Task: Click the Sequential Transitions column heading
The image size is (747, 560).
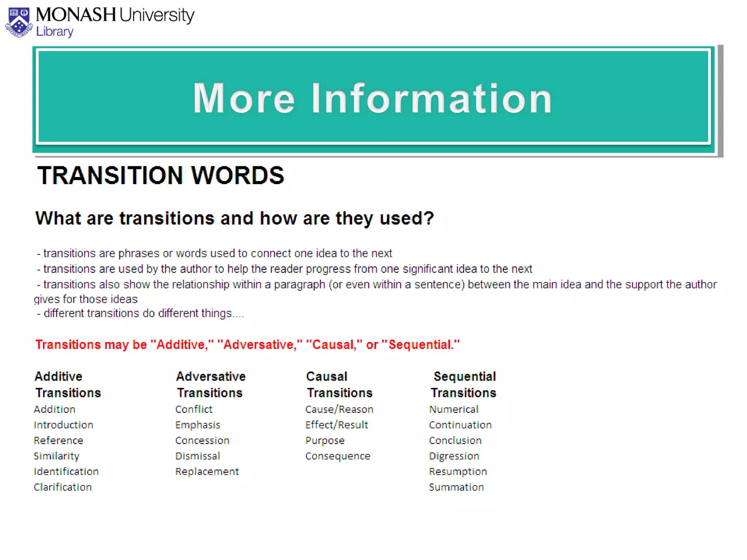Action: coord(464,385)
